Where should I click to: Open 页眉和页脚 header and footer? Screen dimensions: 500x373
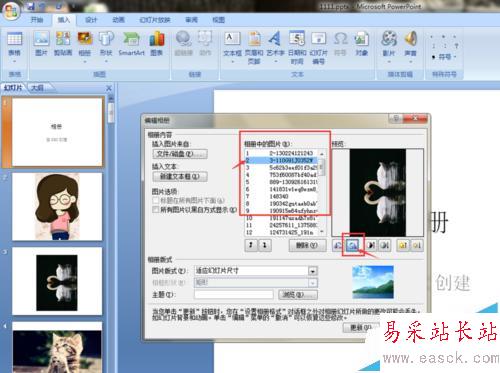click(254, 47)
